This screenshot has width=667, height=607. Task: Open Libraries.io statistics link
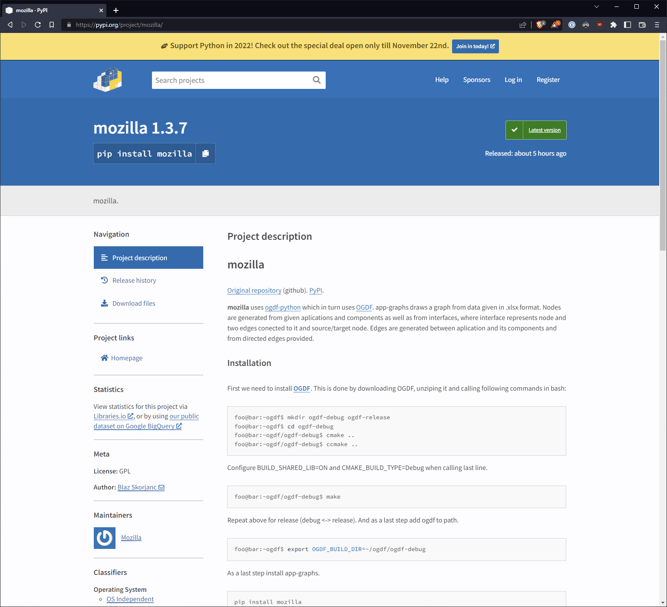click(113, 416)
